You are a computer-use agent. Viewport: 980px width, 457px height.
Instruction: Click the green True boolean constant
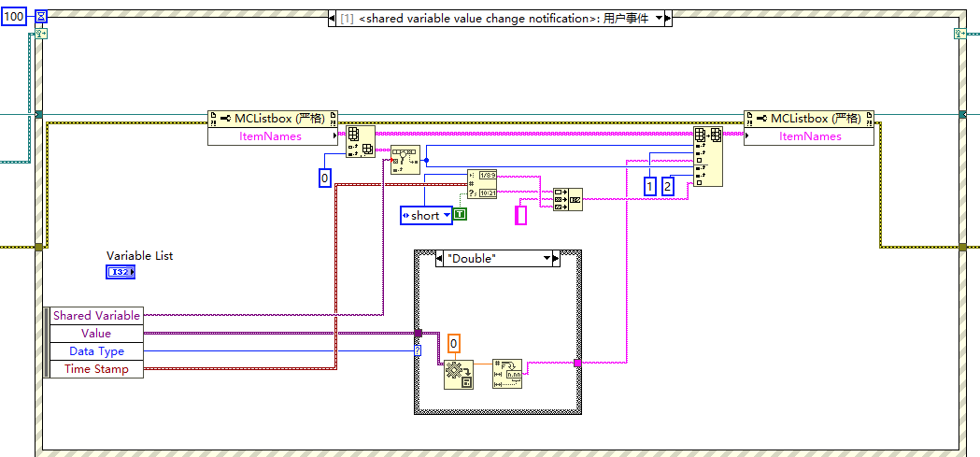(x=460, y=214)
